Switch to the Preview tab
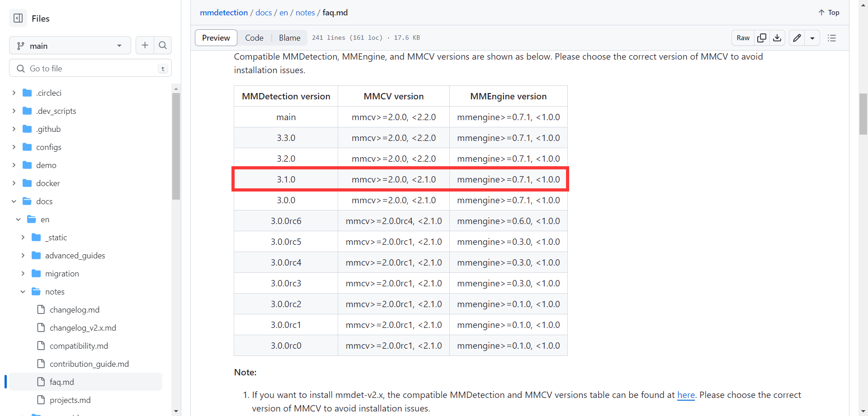The width and height of the screenshot is (868, 416). [216, 38]
